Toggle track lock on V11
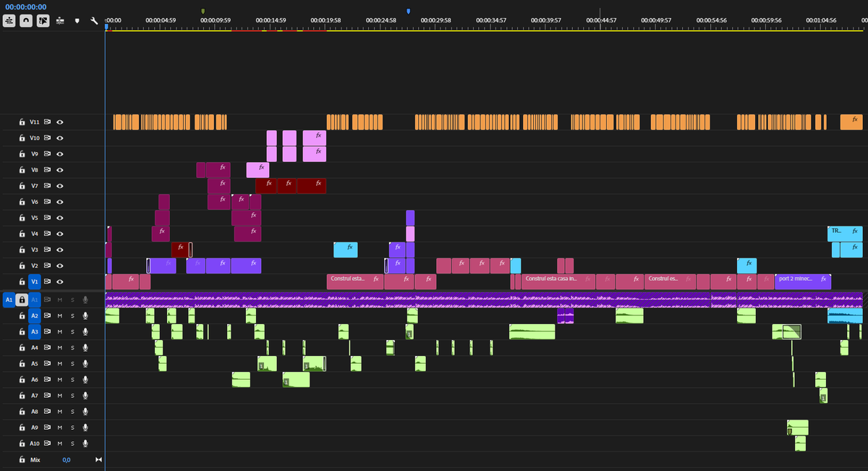Image resolution: width=868 pixels, height=471 pixels. [x=22, y=122]
